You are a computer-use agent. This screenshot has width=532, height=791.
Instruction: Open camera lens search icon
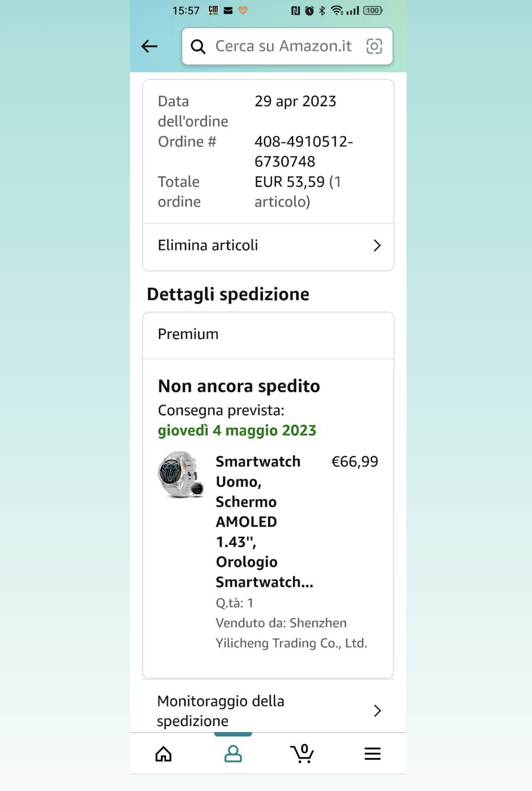coord(374,46)
